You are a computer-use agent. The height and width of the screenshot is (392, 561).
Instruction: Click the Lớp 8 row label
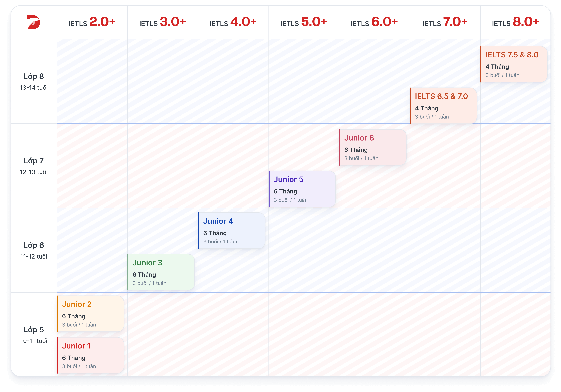[34, 76]
